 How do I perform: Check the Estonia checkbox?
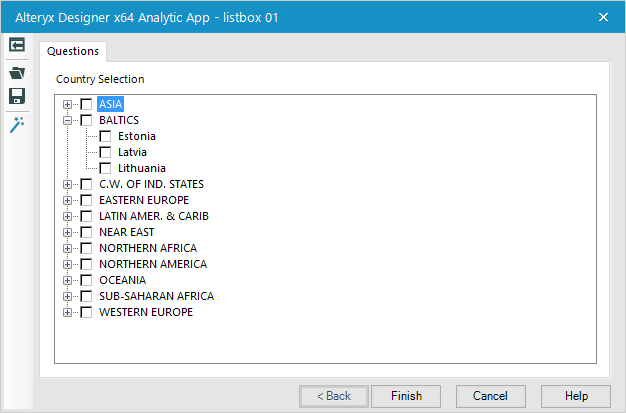coord(105,136)
